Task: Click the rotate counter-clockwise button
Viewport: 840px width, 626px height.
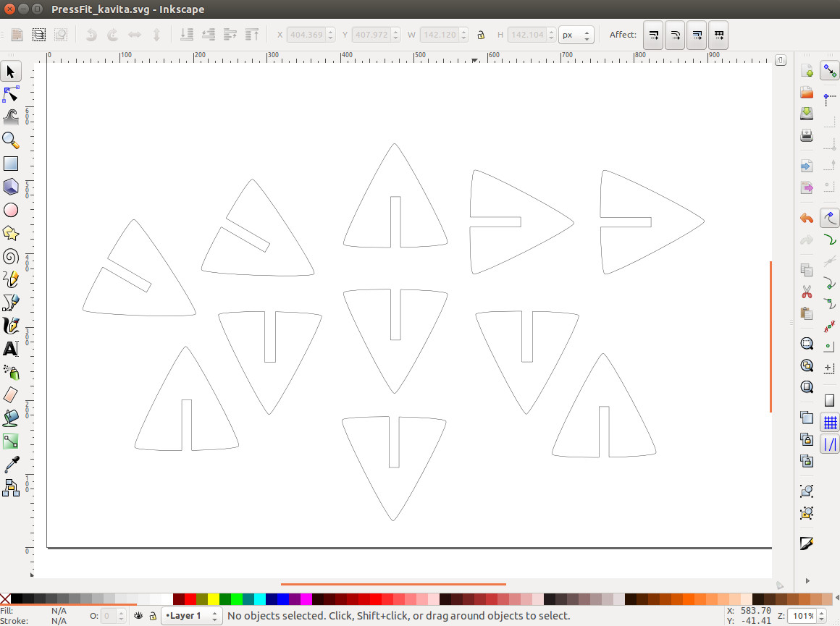Action: tap(92, 35)
